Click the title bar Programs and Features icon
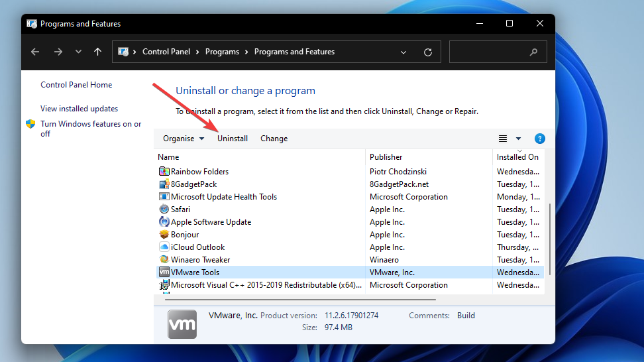The width and height of the screenshot is (644, 362). (x=32, y=24)
